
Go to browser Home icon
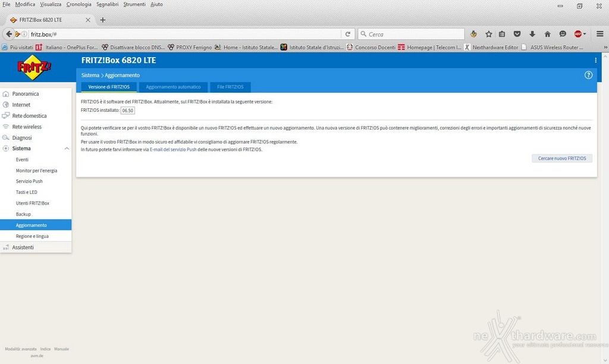coord(547,34)
